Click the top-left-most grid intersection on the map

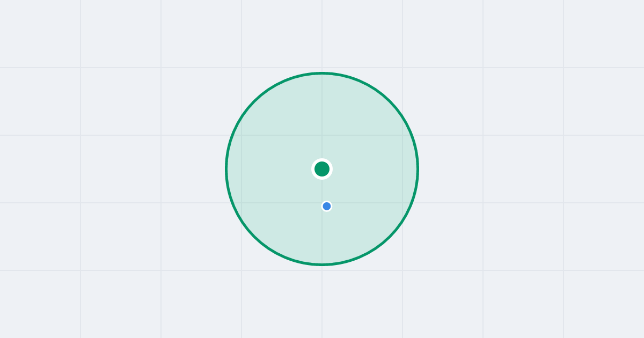pyautogui.click(x=80, y=68)
